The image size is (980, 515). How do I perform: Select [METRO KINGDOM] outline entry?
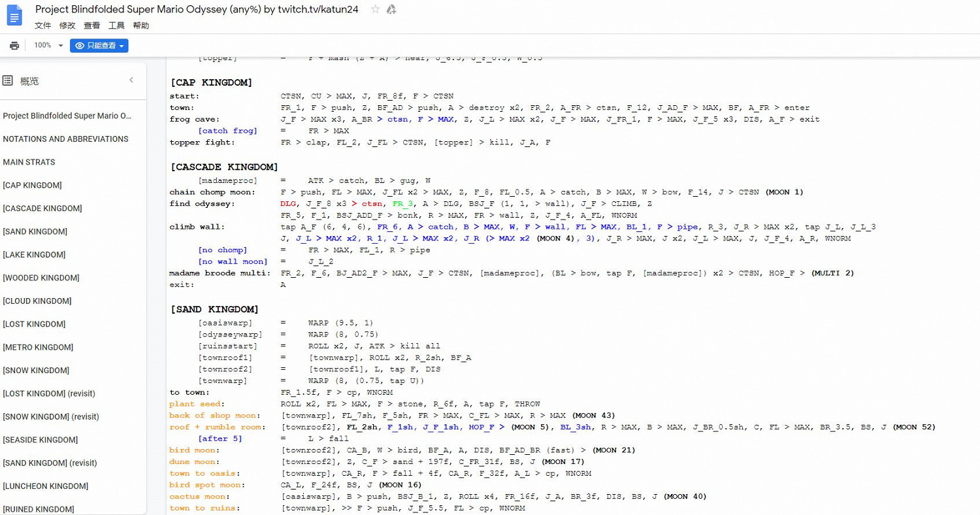(38, 347)
